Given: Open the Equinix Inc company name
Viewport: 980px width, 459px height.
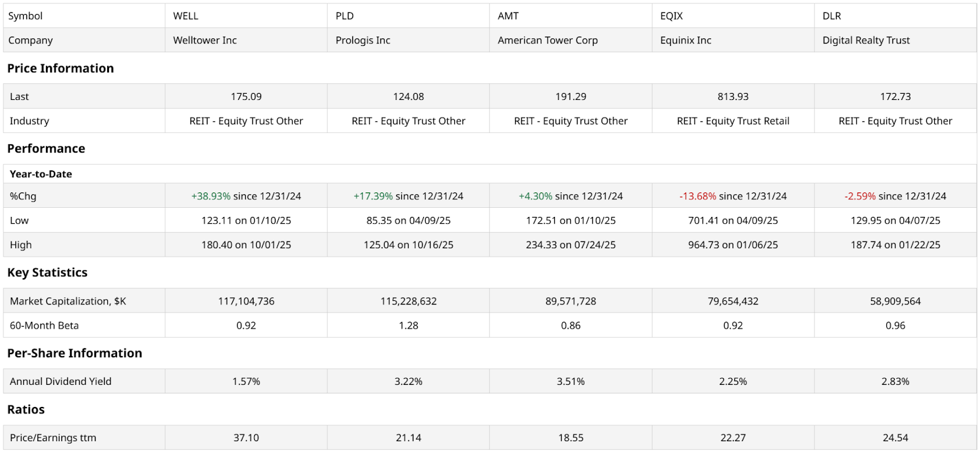Looking at the screenshot, I should (x=685, y=40).
